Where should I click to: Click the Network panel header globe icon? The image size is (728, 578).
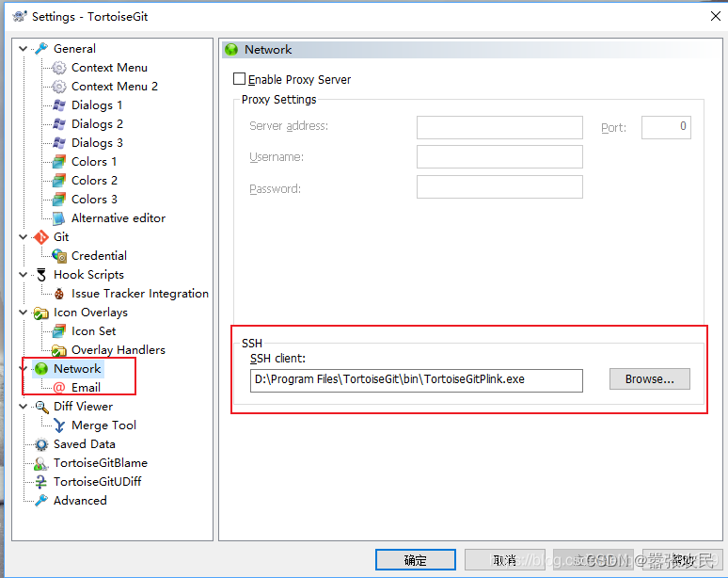231,49
